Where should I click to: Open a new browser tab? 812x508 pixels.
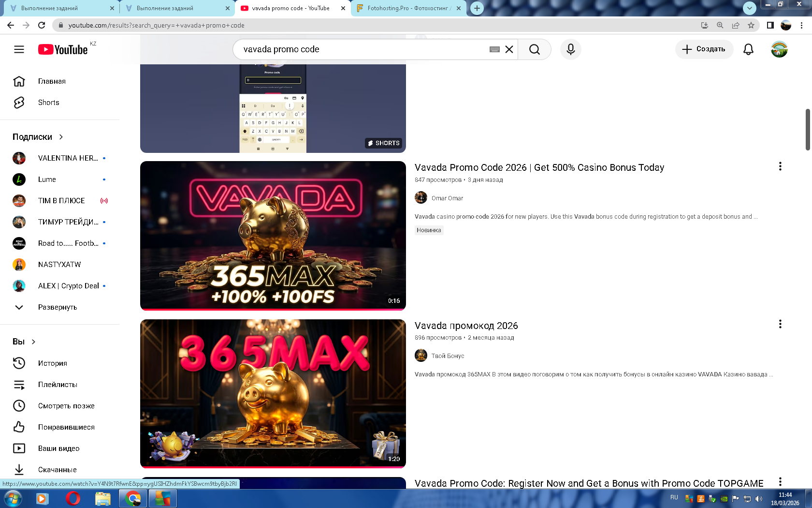(477, 8)
